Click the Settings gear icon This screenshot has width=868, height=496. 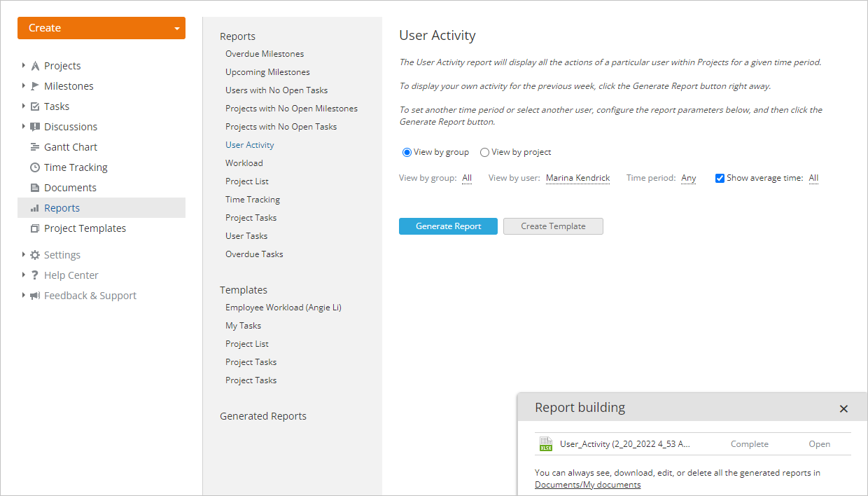[35, 255]
